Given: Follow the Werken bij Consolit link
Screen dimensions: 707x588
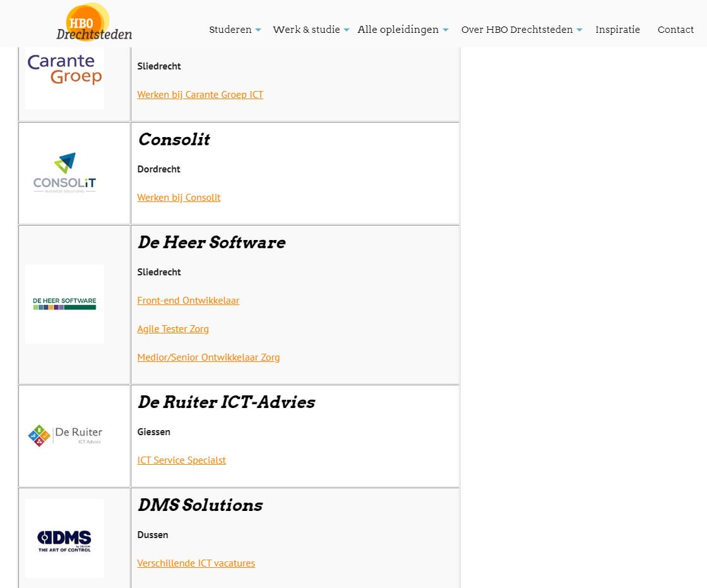Looking at the screenshot, I should click(x=179, y=198).
